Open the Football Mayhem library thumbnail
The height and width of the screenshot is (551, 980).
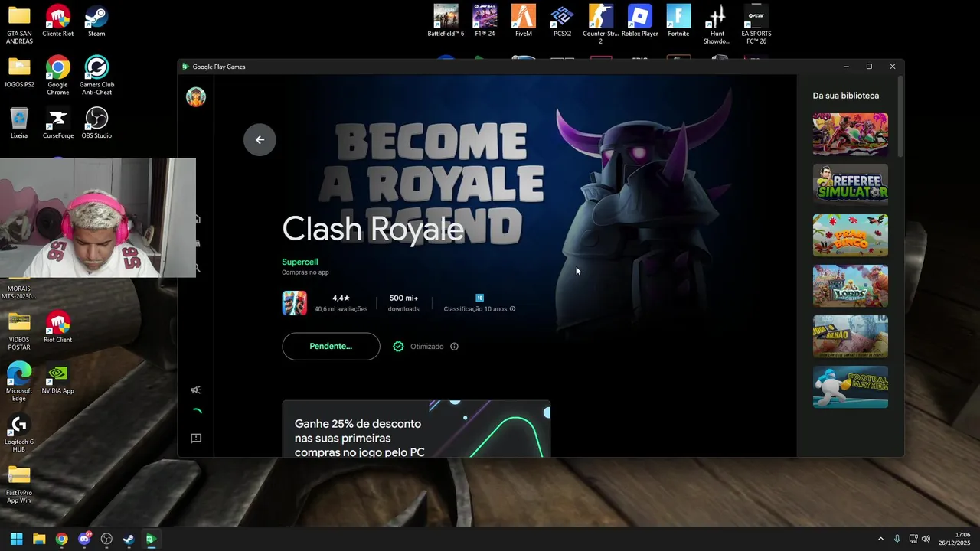[850, 386]
